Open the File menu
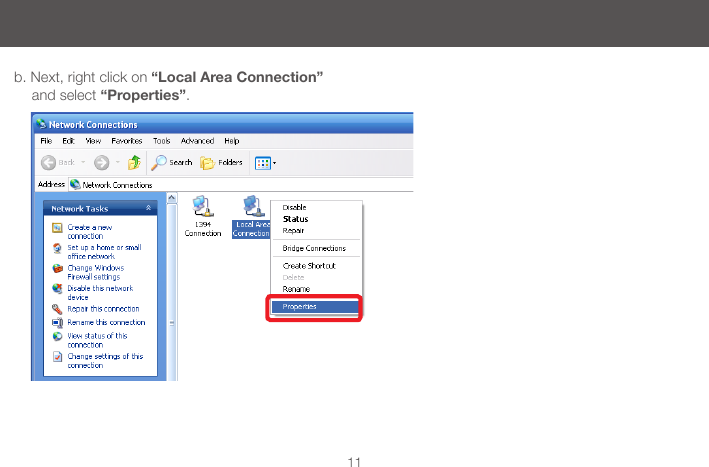This screenshot has height=467, width=709. (x=46, y=141)
